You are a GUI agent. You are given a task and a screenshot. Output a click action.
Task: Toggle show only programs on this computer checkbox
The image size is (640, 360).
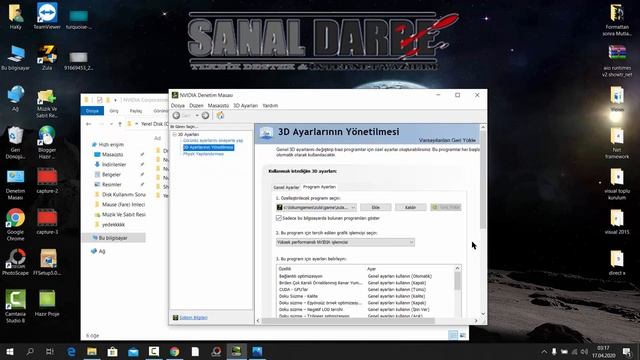[x=279, y=218]
